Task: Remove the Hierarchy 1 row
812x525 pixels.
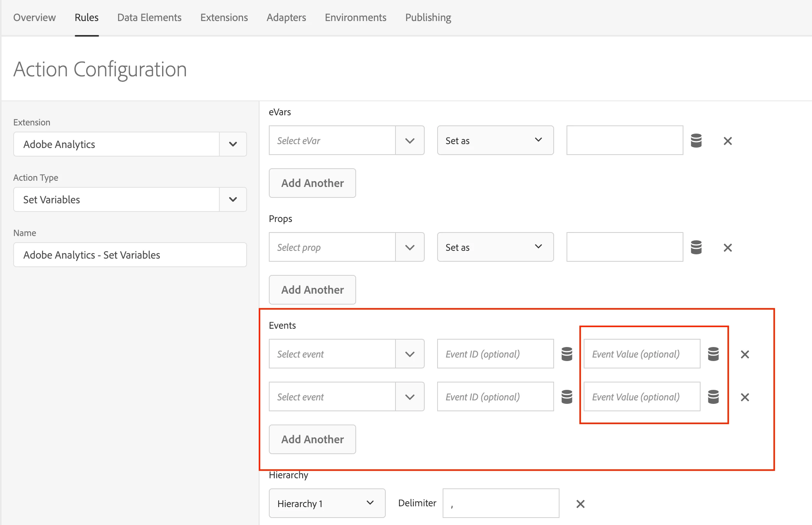Action: click(580, 504)
